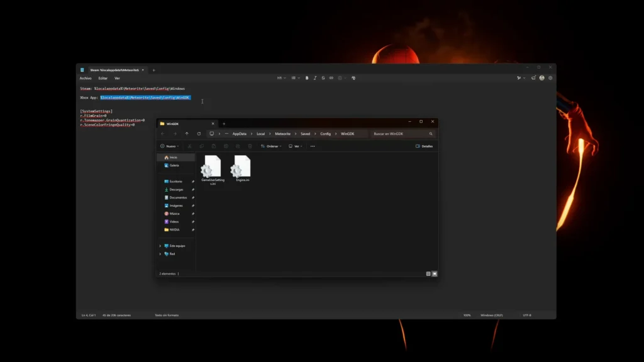Go forward in File Explorer
The width and height of the screenshot is (644, 362).
(175, 134)
